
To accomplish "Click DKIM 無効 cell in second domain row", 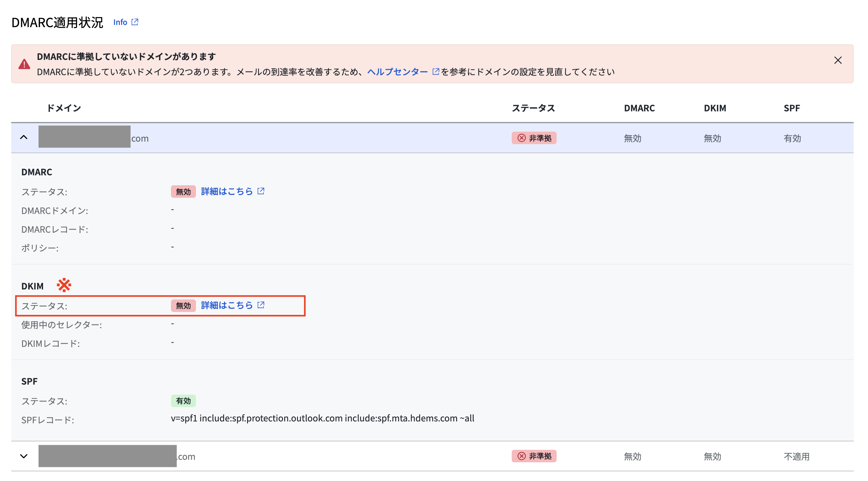I will pyautogui.click(x=712, y=456).
